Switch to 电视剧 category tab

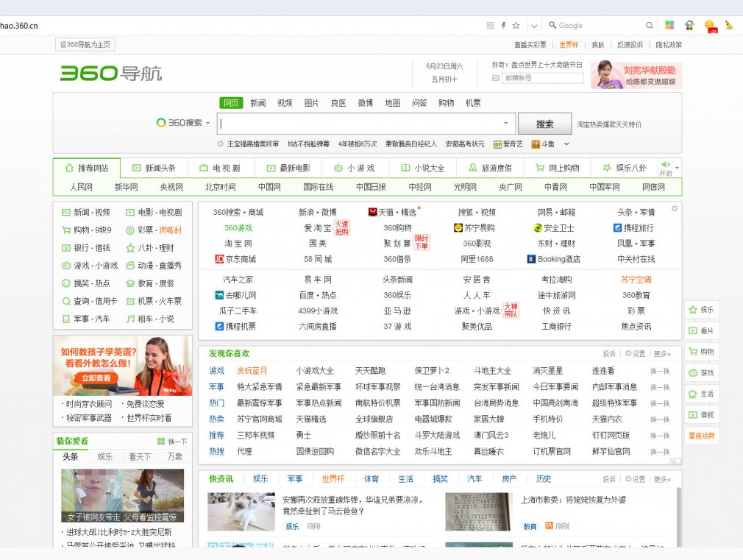pos(221,168)
